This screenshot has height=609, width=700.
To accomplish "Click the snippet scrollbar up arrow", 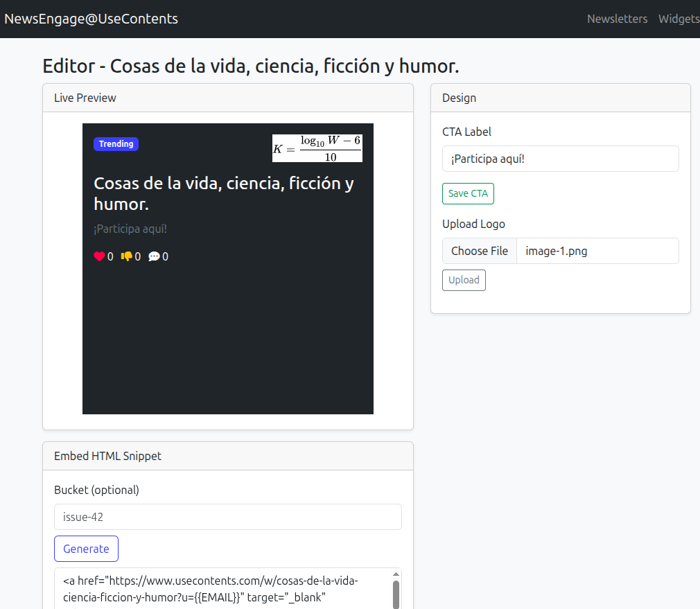I will (x=396, y=574).
